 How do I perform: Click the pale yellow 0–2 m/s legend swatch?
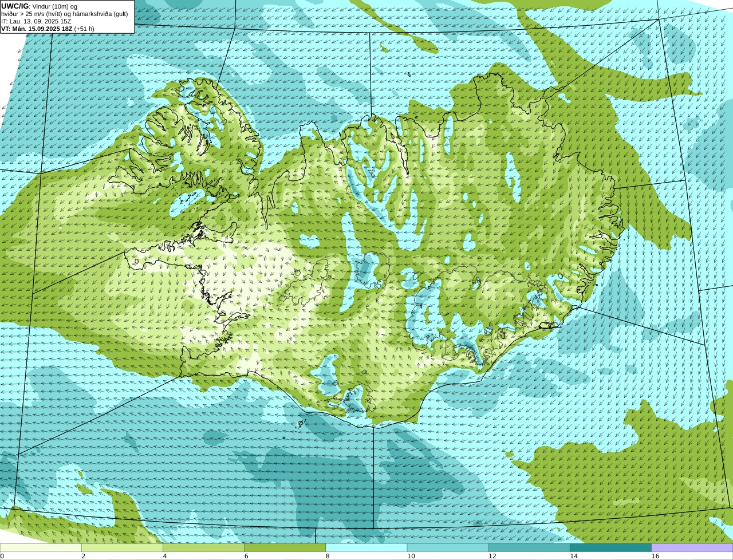pyautogui.click(x=41, y=547)
